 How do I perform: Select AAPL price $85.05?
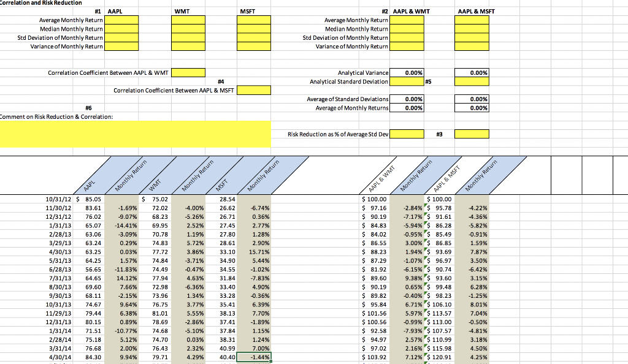click(x=88, y=199)
